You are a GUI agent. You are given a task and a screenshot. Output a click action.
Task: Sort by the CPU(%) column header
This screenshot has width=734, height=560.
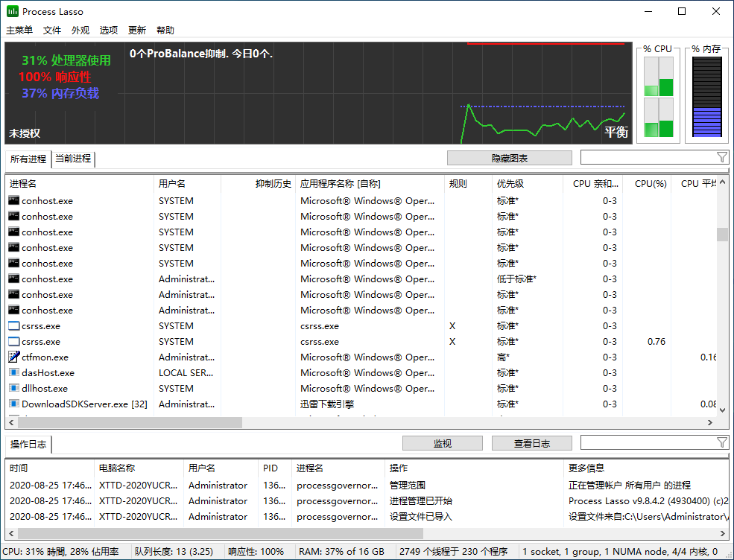pos(647,184)
